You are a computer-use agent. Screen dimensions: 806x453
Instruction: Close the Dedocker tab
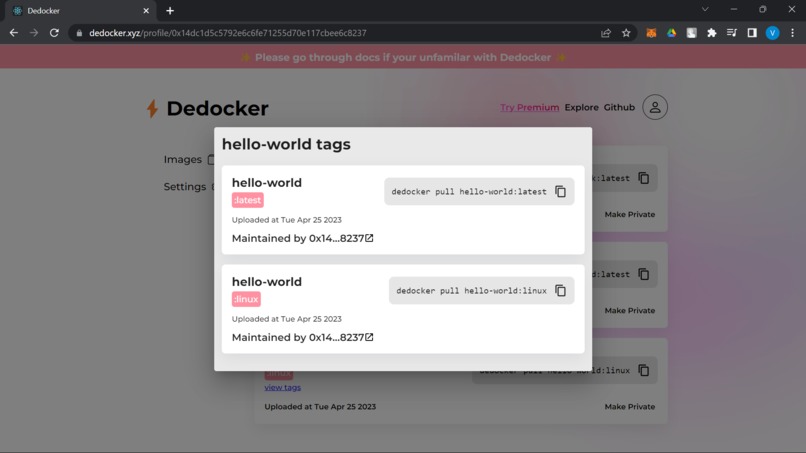tap(146, 11)
